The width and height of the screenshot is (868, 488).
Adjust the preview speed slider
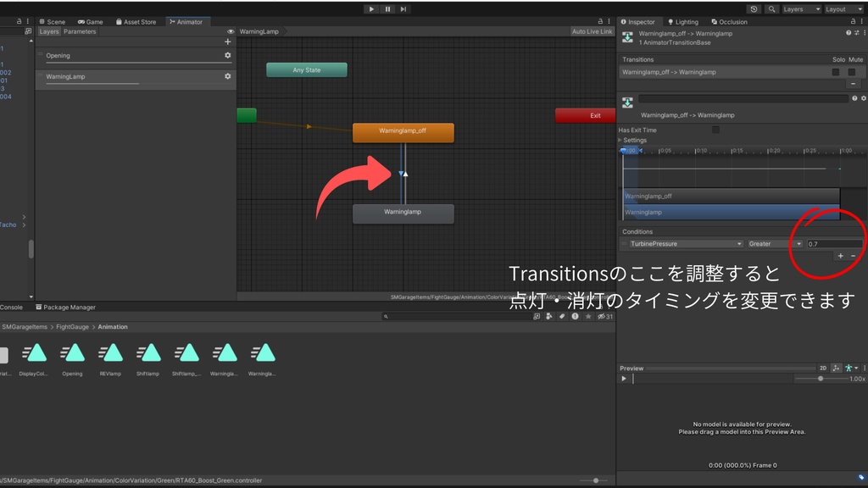[x=821, y=379]
